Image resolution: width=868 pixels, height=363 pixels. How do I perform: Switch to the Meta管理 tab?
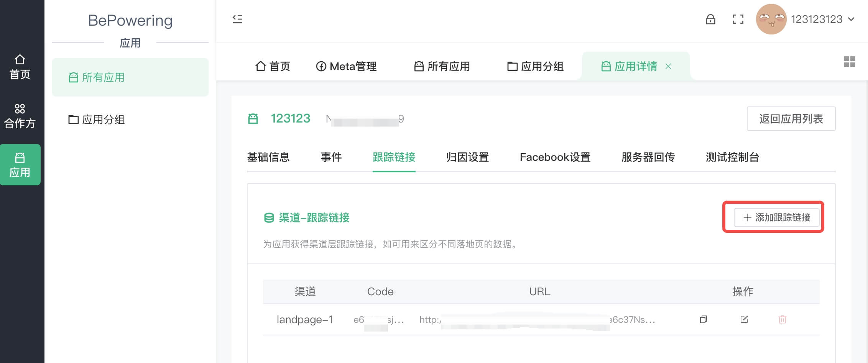[x=346, y=66]
